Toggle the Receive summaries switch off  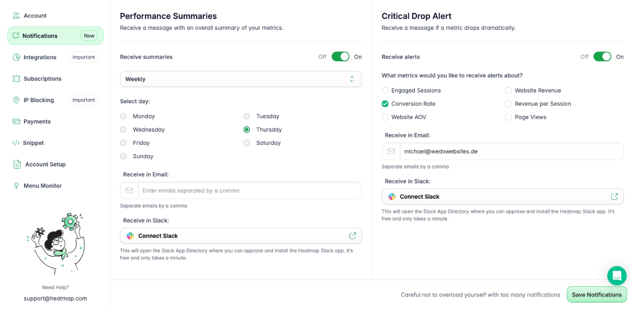341,57
